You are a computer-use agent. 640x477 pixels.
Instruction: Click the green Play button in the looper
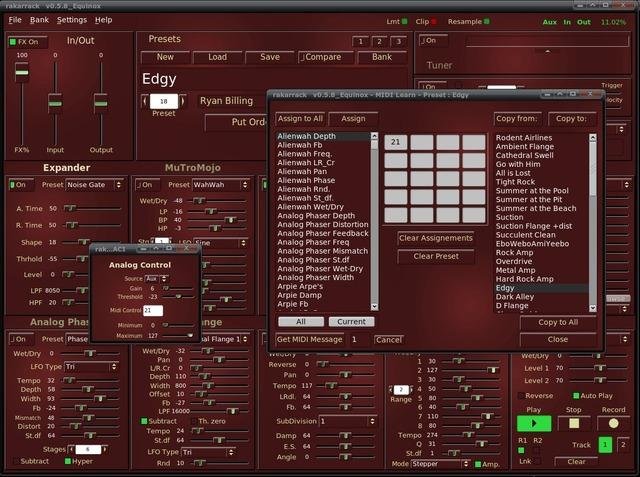[x=534, y=424]
